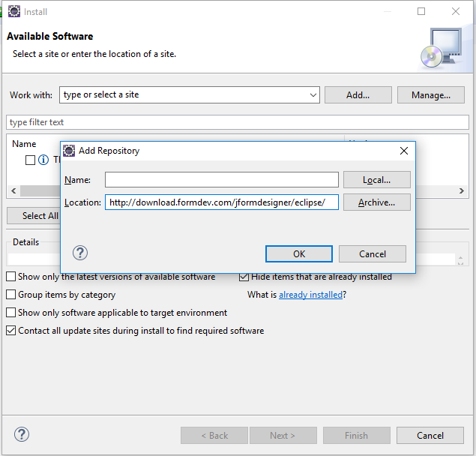Click the repository Name text field
This screenshot has height=456, width=476.
(221, 180)
